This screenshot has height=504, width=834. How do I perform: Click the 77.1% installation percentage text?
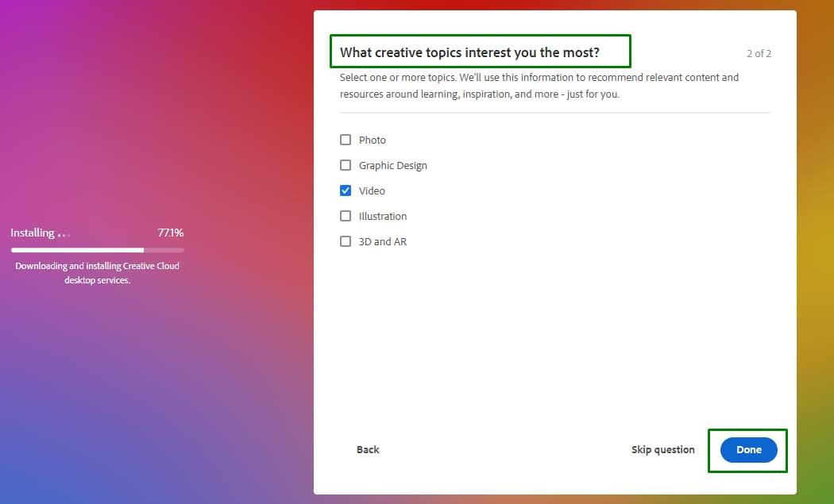click(171, 233)
